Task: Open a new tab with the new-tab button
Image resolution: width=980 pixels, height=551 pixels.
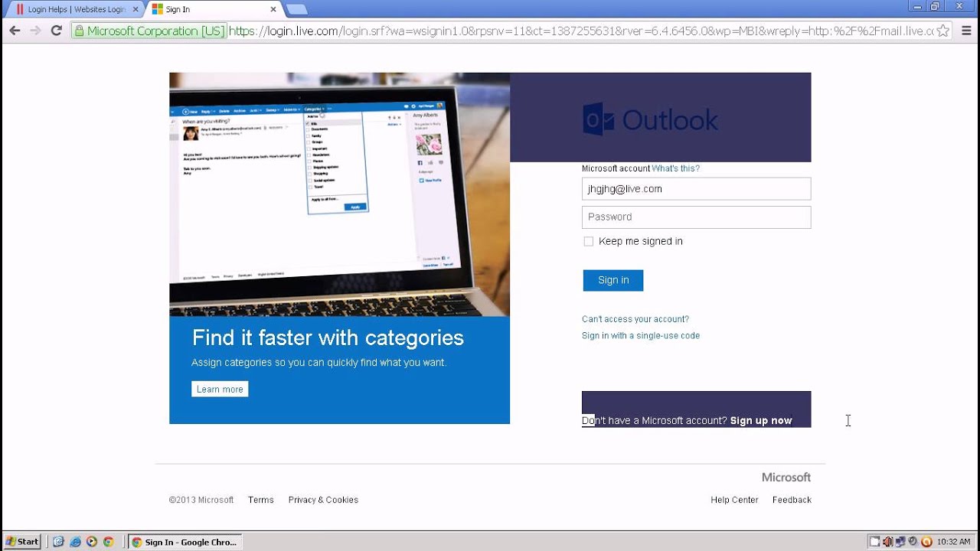Action: (x=296, y=9)
